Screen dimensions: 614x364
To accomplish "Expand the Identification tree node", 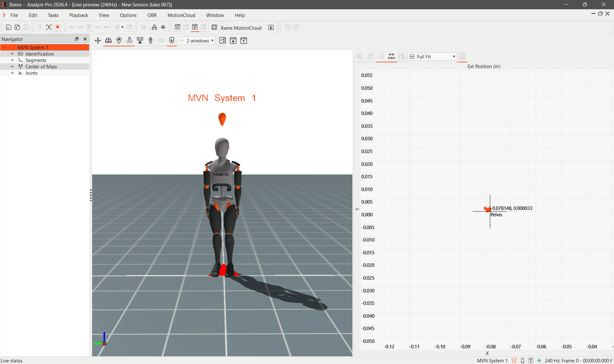I will 12,54.
